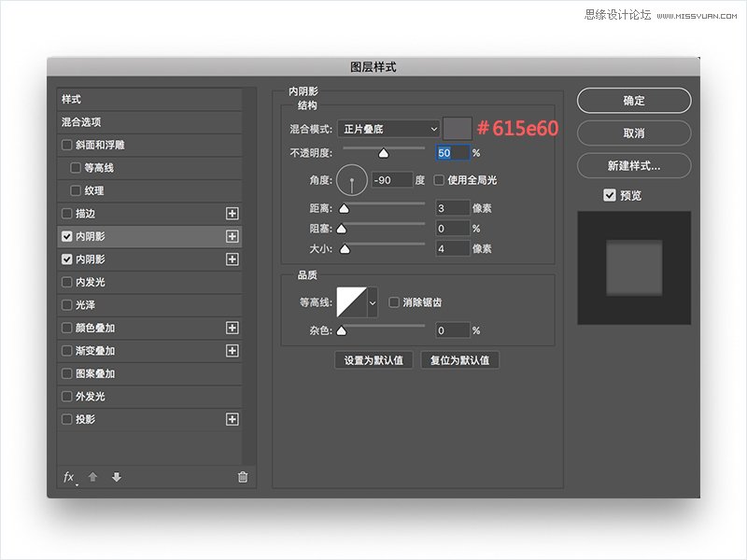Click the styles list vertical scrollbar
This screenshot has width=747, height=560.
[248, 276]
